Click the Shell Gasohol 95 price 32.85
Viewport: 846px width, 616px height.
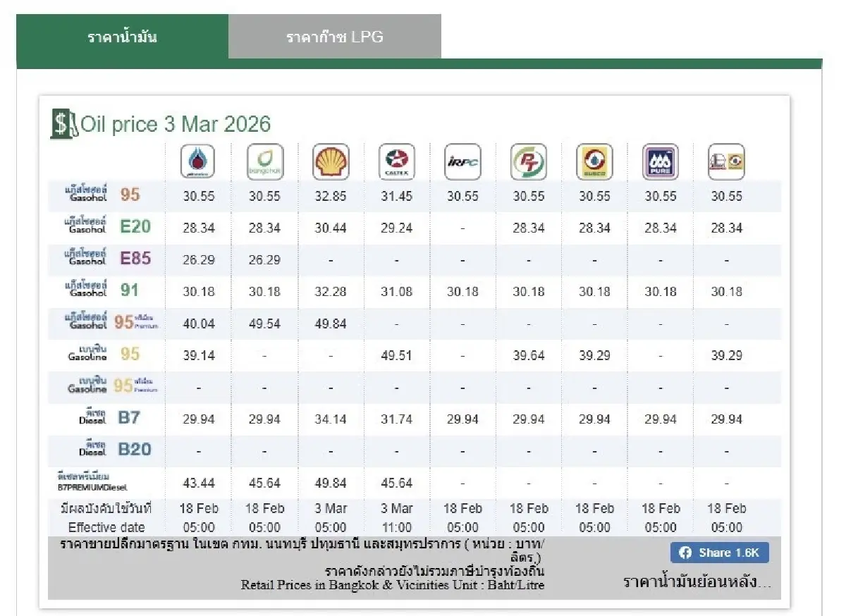coord(331,197)
